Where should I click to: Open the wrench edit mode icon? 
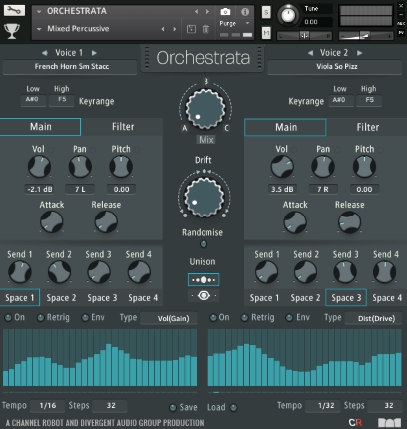pyautogui.click(x=14, y=11)
